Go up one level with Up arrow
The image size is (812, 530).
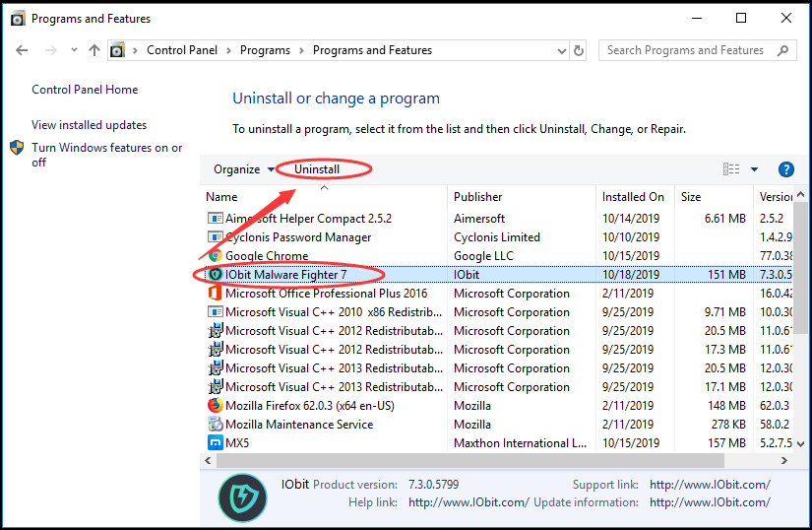pos(94,50)
